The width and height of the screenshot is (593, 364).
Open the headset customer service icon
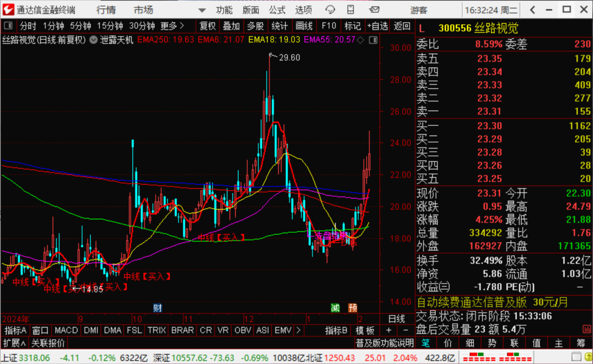tap(330, 10)
